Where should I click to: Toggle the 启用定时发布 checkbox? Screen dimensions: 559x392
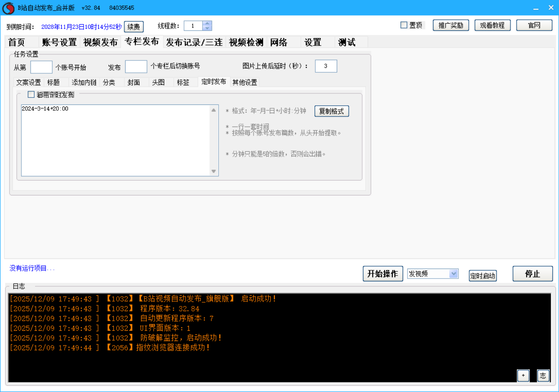31,95
